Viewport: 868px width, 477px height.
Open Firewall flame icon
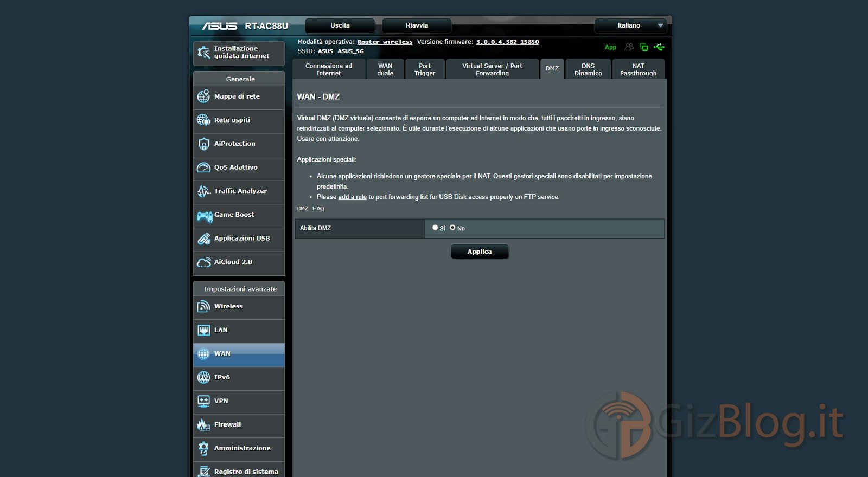coord(203,424)
